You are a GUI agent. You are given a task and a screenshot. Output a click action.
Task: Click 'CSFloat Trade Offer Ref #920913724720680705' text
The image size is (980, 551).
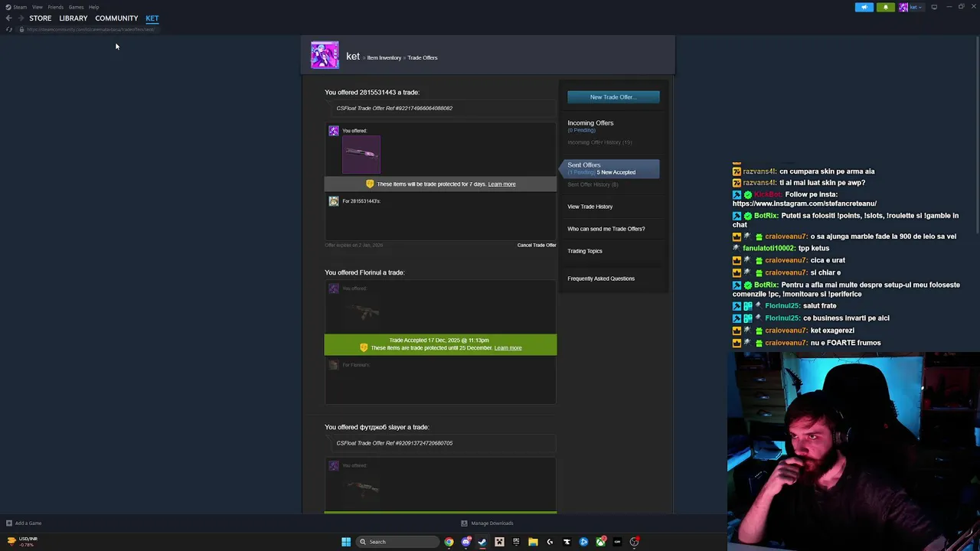click(x=394, y=443)
